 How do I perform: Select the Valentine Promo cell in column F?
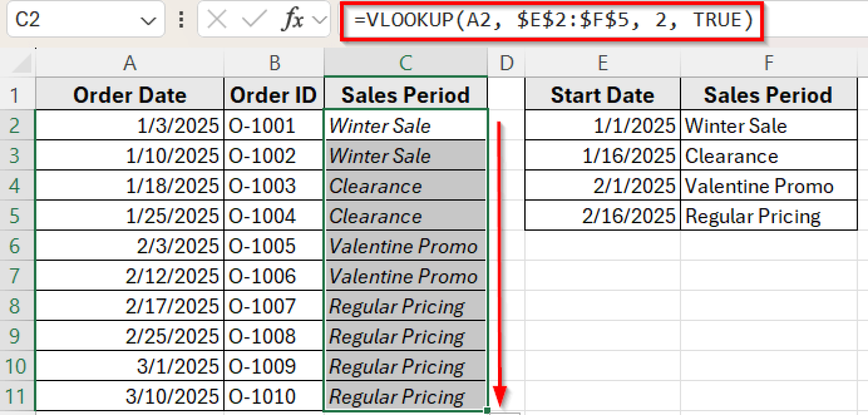(768, 185)
